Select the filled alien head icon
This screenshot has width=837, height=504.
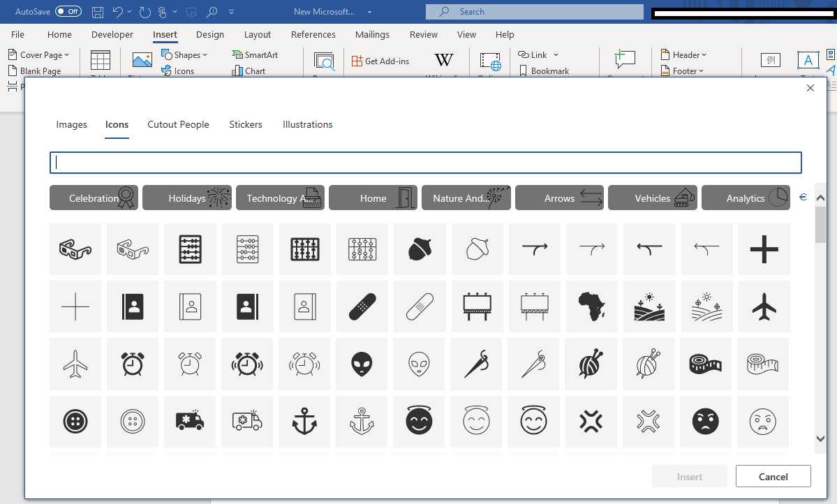(x=362, y=364)
